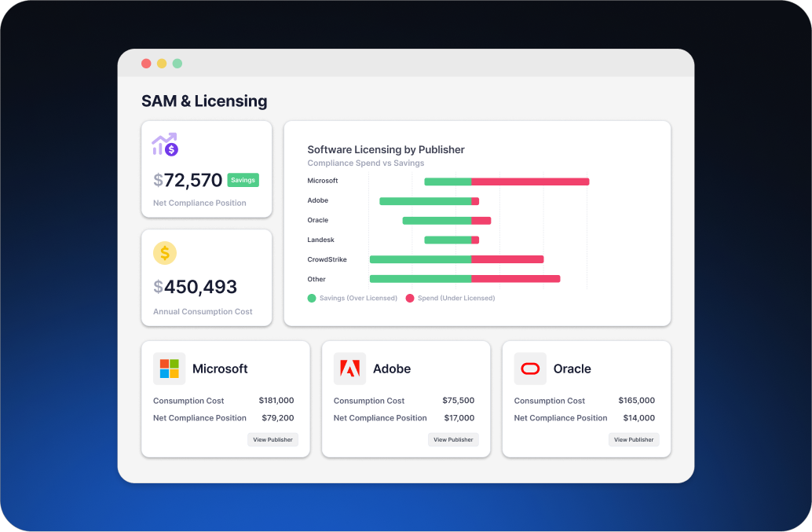This screenshot has width=812, height=532.
Task: Click the yellow dollar coin icon
Action: 165,253
